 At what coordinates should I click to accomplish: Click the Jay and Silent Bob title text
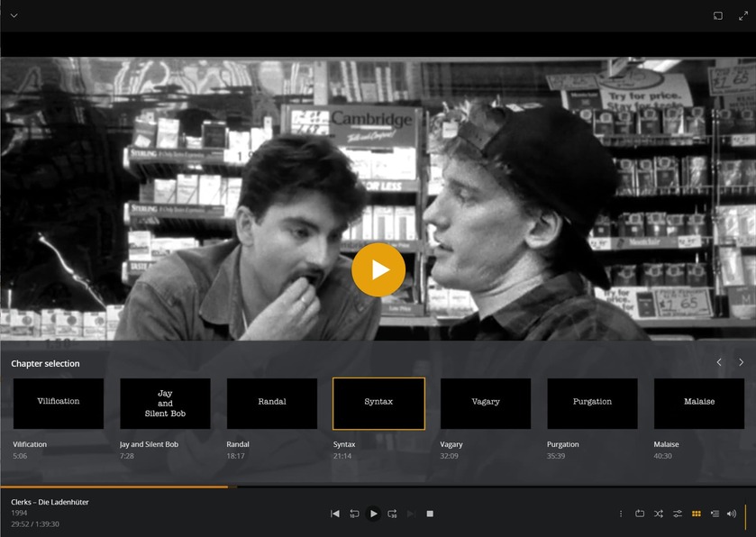tap(149, 444)
